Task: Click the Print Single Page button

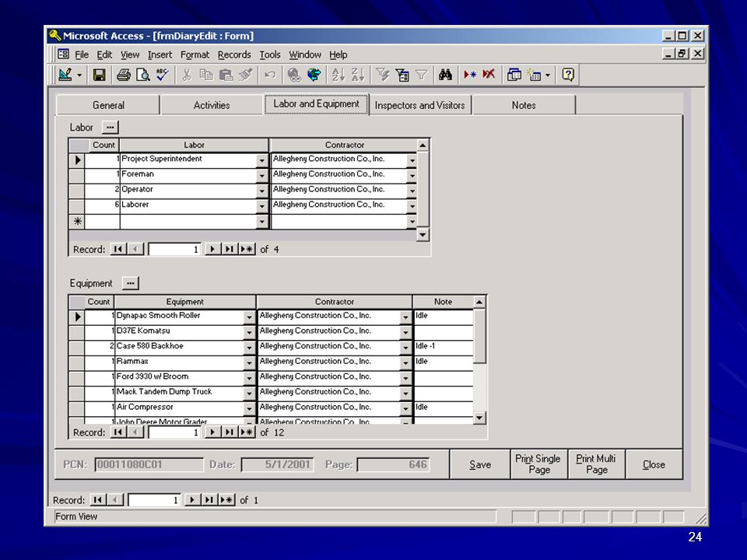Action: (x=538, y=464)
